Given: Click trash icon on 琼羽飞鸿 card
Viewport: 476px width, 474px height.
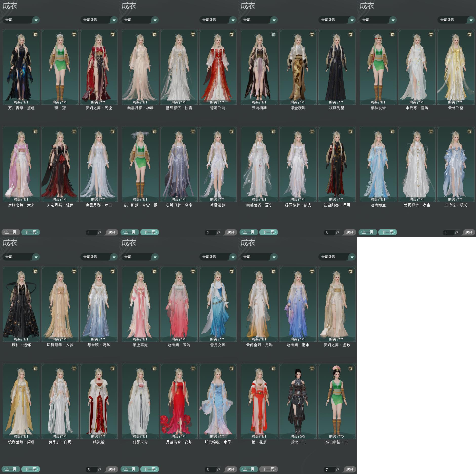Looking at the screenshot, I should click(232, 34).
